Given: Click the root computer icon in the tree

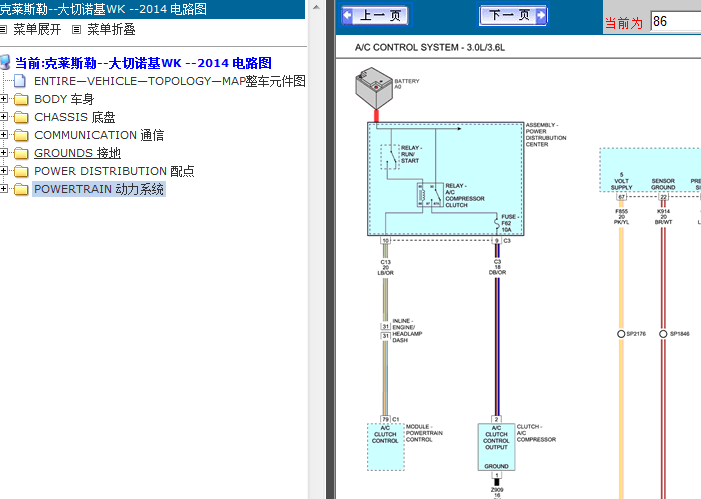Looking at the screenshot, I should pyautogui.click(x=5, y=63).
